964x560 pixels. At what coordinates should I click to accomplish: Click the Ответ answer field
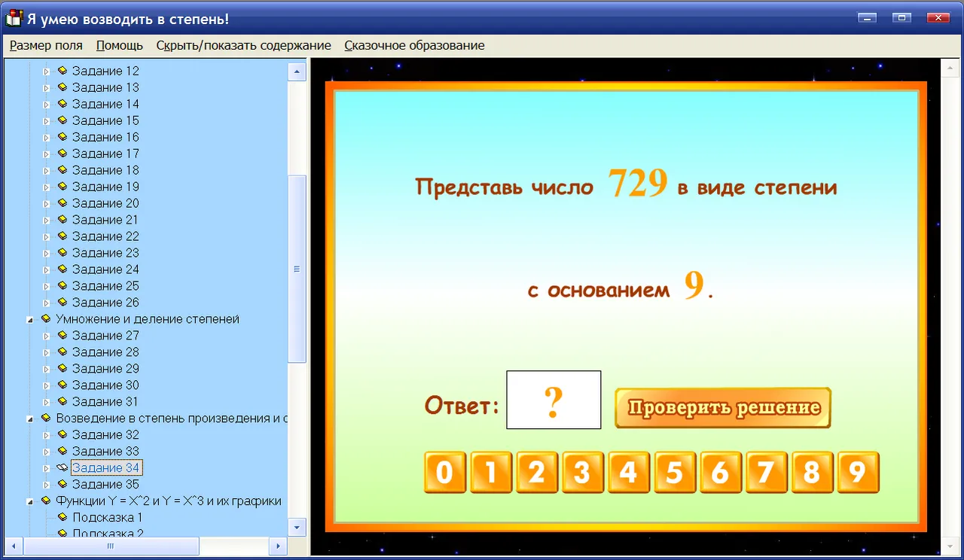pos(554,400)
